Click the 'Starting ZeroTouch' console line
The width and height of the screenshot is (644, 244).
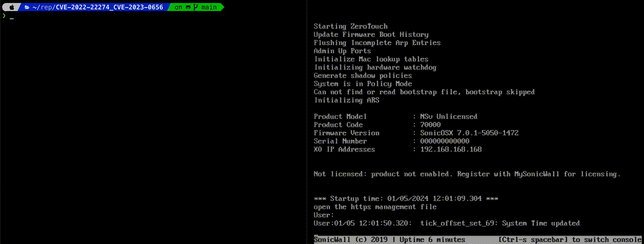pos(351,26)
